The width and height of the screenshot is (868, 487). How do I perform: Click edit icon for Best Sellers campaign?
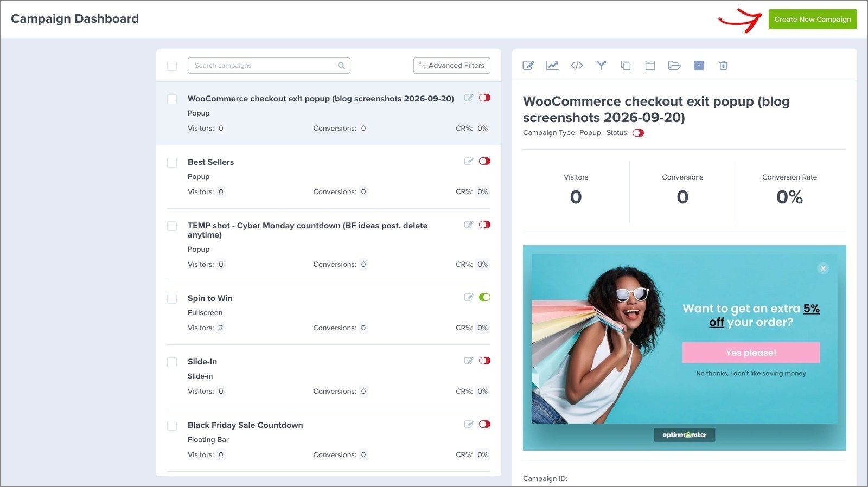click(x=469, y=161)
